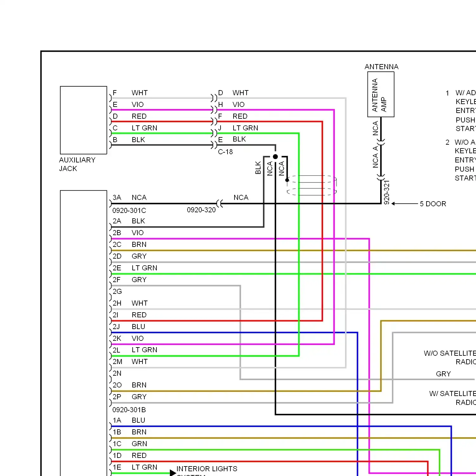Click C-18 pin D WHT label
The width and height of the screenshot is (476, 476).
(x=233, y=93)
